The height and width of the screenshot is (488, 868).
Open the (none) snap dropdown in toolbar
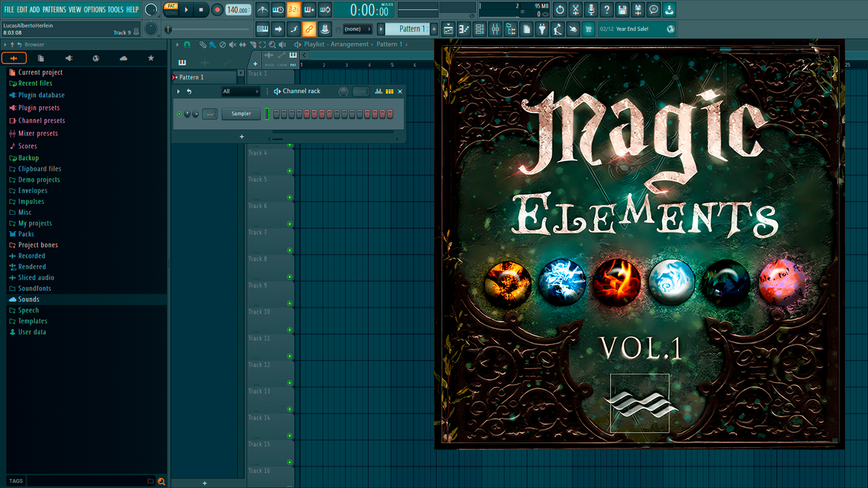(x=358, y=29)
